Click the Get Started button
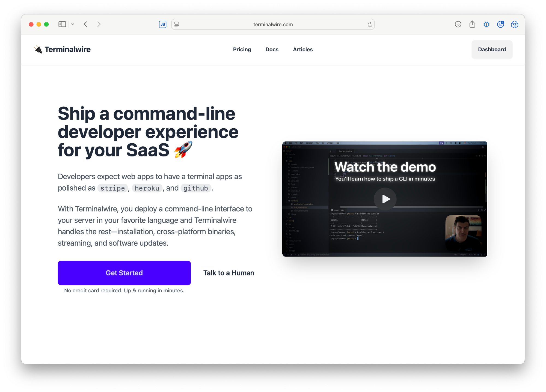 124,273
